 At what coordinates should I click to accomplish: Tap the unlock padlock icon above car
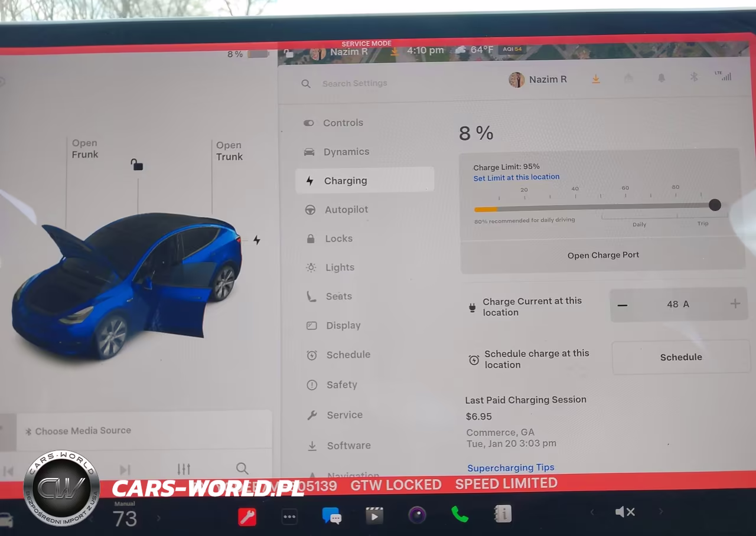136,164
